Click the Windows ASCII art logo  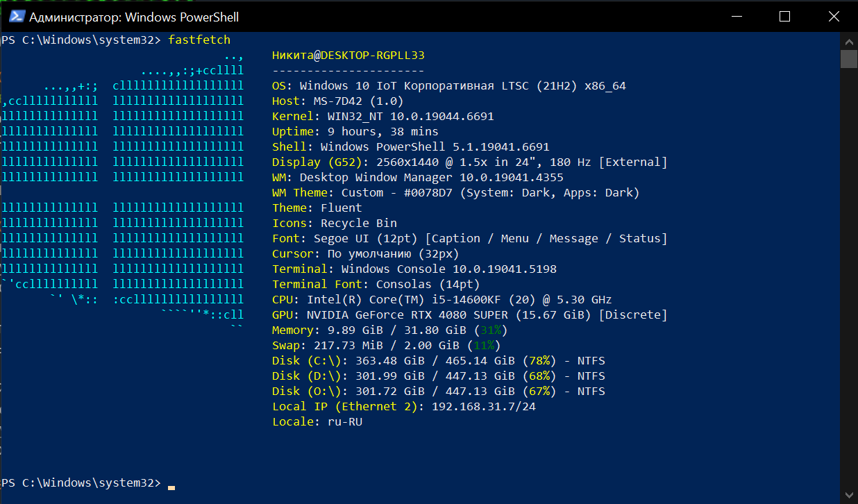122,192
